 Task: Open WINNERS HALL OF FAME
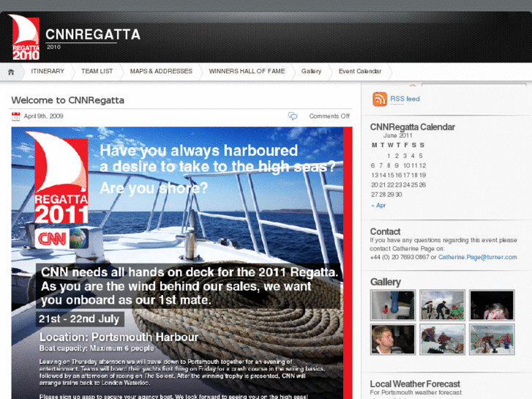(x=247, y=71)
